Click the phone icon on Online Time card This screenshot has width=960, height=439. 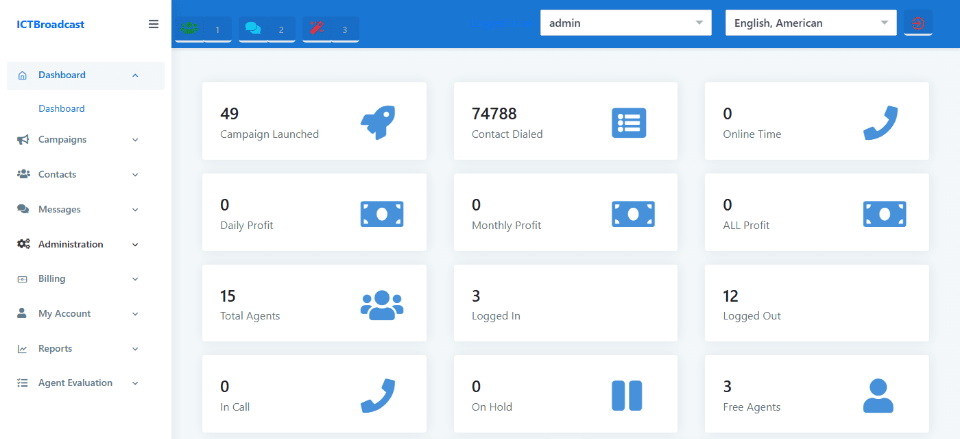[880, 122]
